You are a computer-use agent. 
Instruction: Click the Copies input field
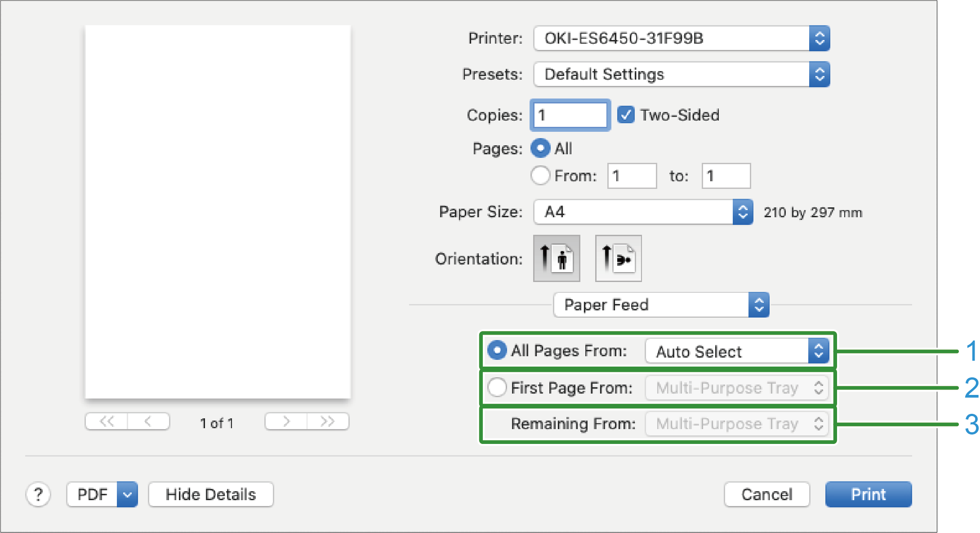click(570, 115)
